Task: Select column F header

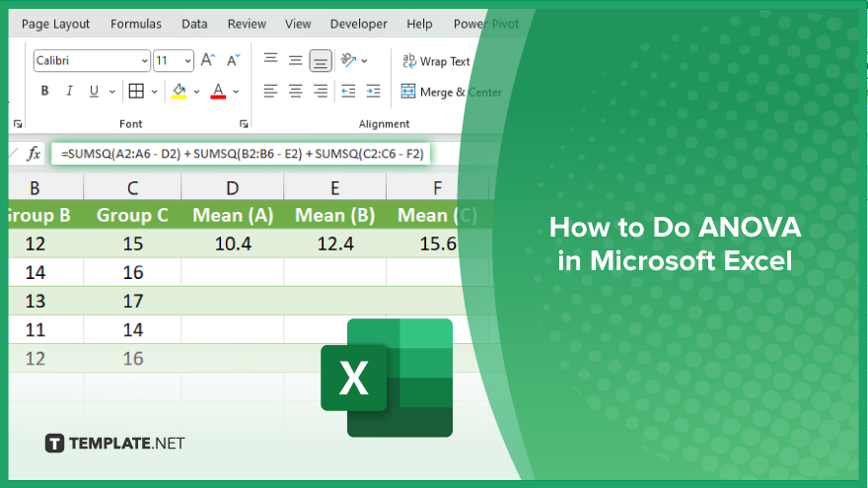Action: point(437,187)
